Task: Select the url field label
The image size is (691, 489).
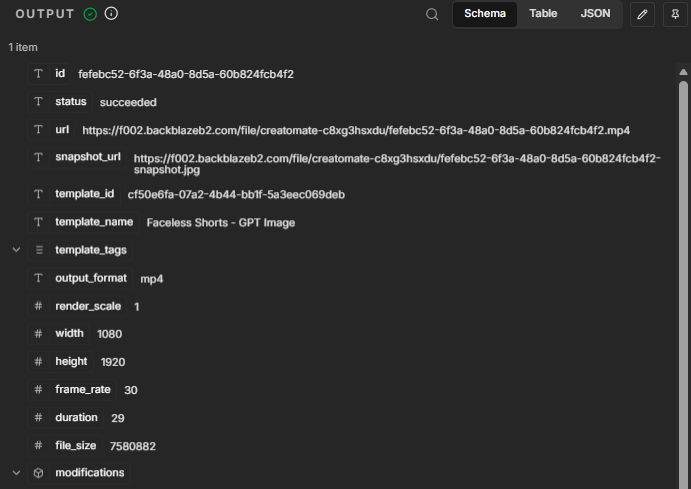Action: point(62,130)
